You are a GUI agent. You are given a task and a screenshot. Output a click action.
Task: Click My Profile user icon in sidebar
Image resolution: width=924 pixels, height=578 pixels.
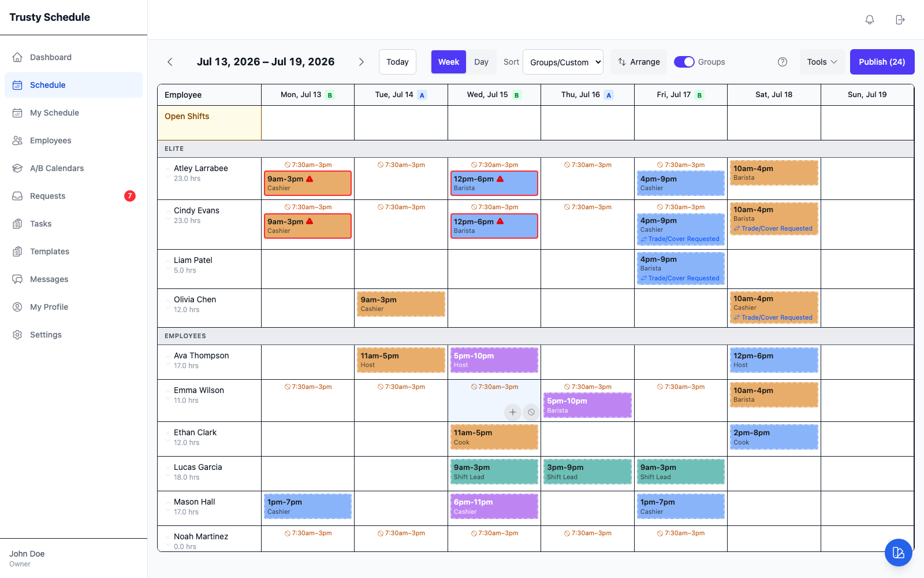tap(17, 307)
